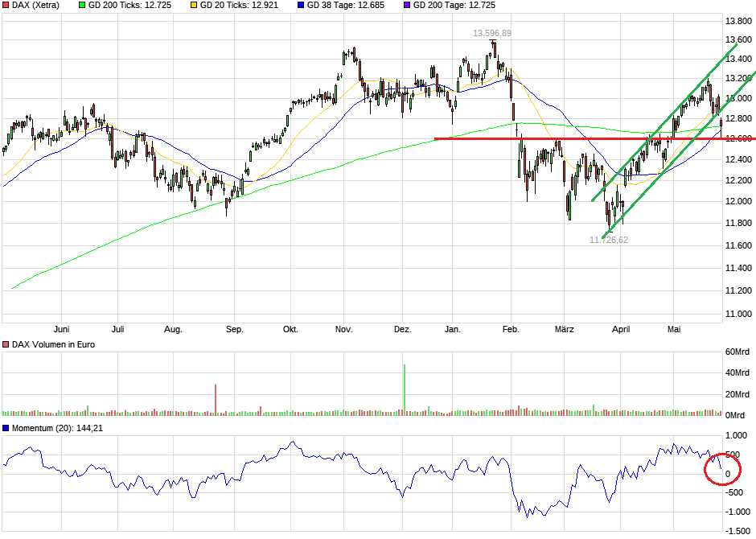The height and width of the screenshot is (539, 756).
Task: Click the 12.400 price axis value
Action: pyautogui.click(x=738, y=159)
